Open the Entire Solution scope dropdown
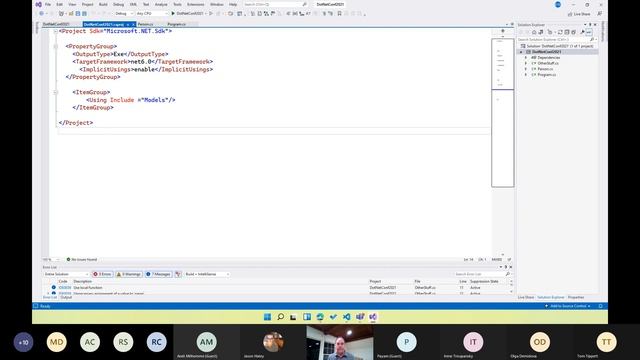Image resolution: width=640 pixels, height=360 pixels. click(66, 274)
